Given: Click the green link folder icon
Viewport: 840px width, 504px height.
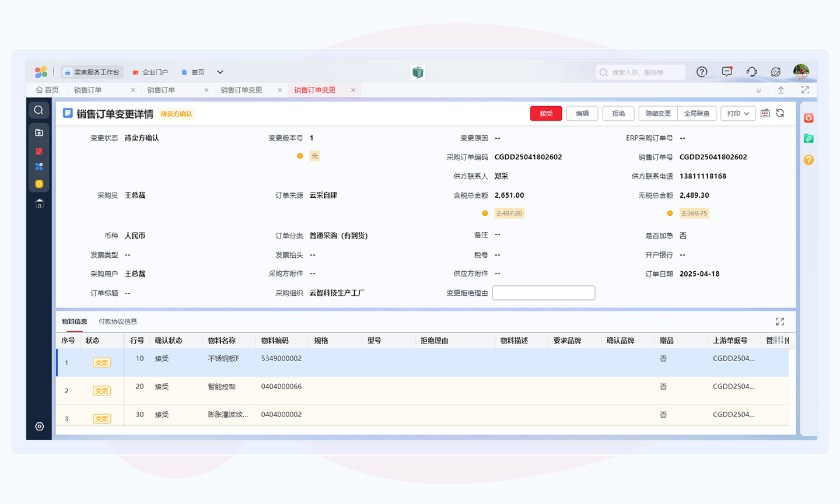Looking at the screenshot, I should tap(808, 139).
